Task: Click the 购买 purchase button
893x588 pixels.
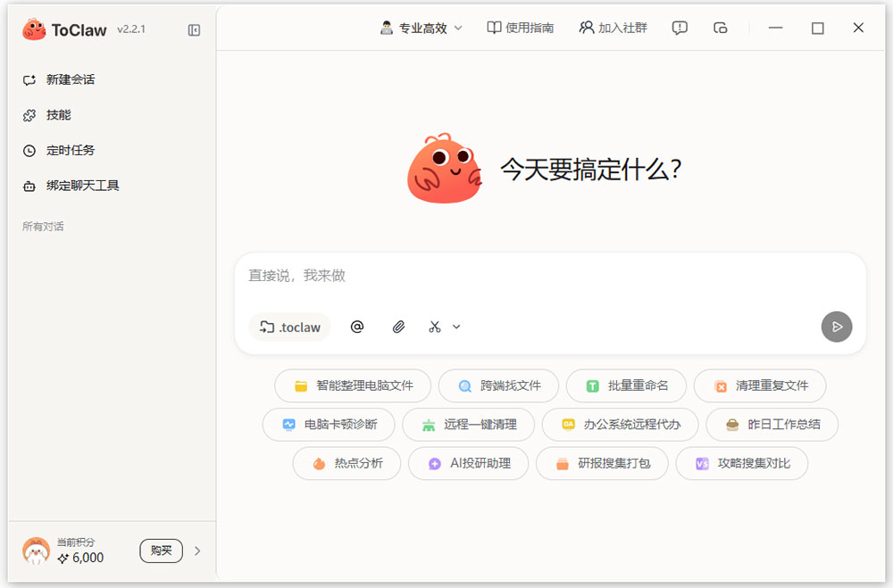Action: 161,551
